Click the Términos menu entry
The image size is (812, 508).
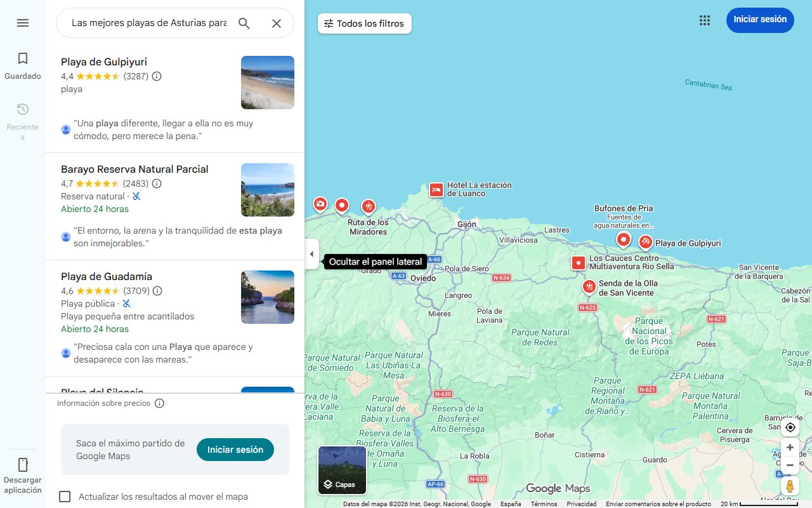pos(544,503)
